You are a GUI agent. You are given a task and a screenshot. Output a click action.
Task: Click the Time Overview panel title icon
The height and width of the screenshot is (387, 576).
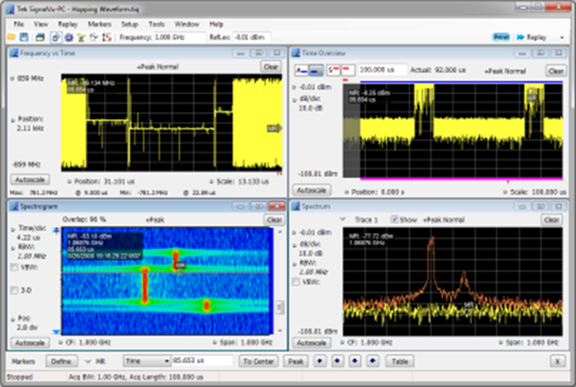(296, 53)
